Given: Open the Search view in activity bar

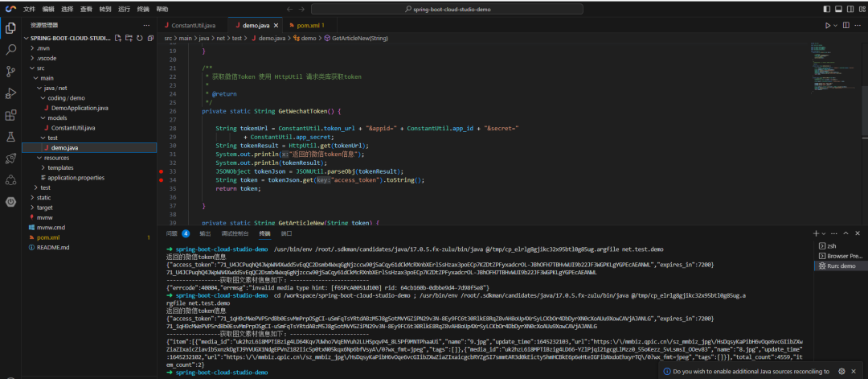Looking at the screenshot, I should tap(10, 50).
